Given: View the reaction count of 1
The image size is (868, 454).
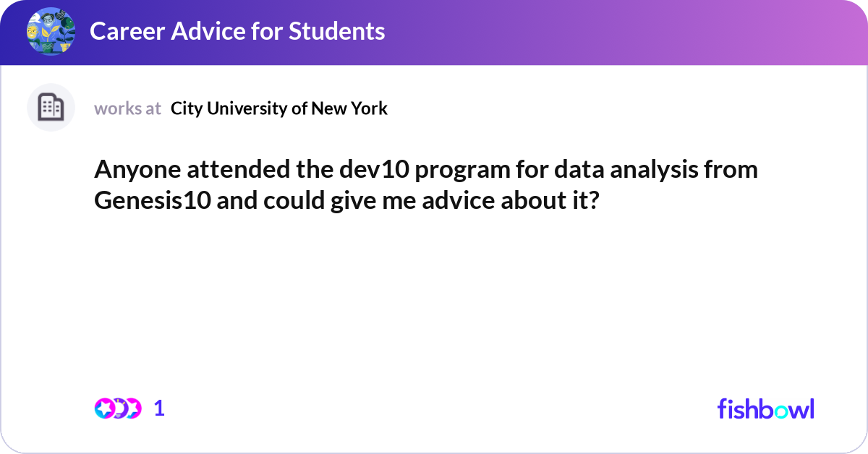Looking at the screenshot, I should coord(159,408).
